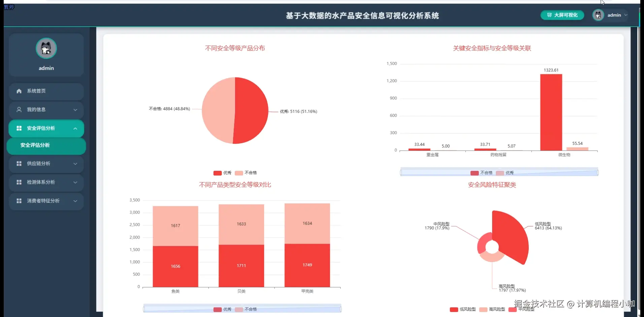Click the 甲壳类 bar segment labeled 1749

click(x=307, y=265)
